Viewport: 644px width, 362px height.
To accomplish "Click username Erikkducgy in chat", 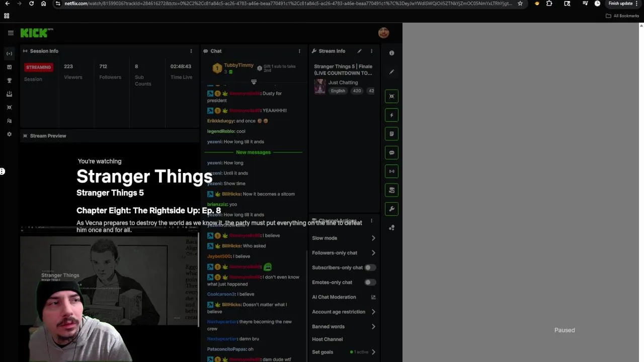I will coord(221,121).
